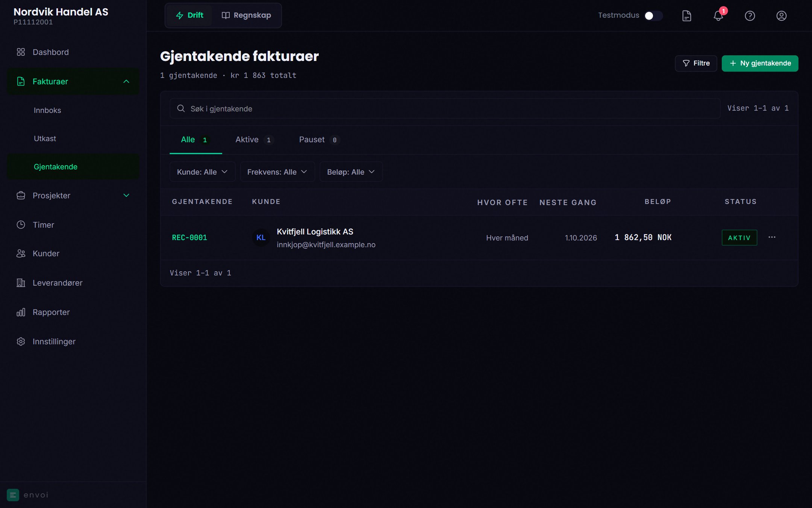Open Innboks in sidebar

[73, 110]
